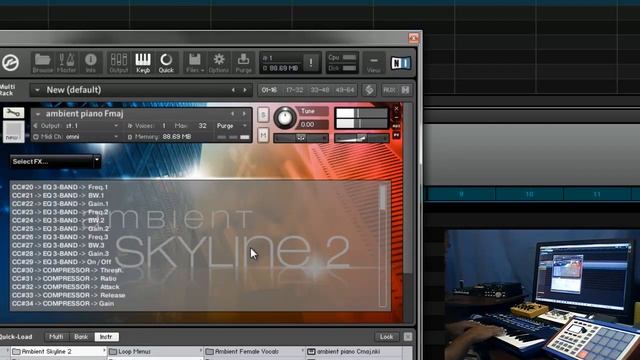Click the panic exclamation button
Image resolution: width=640 pixels, height=360 pixels.
[311, 62]
